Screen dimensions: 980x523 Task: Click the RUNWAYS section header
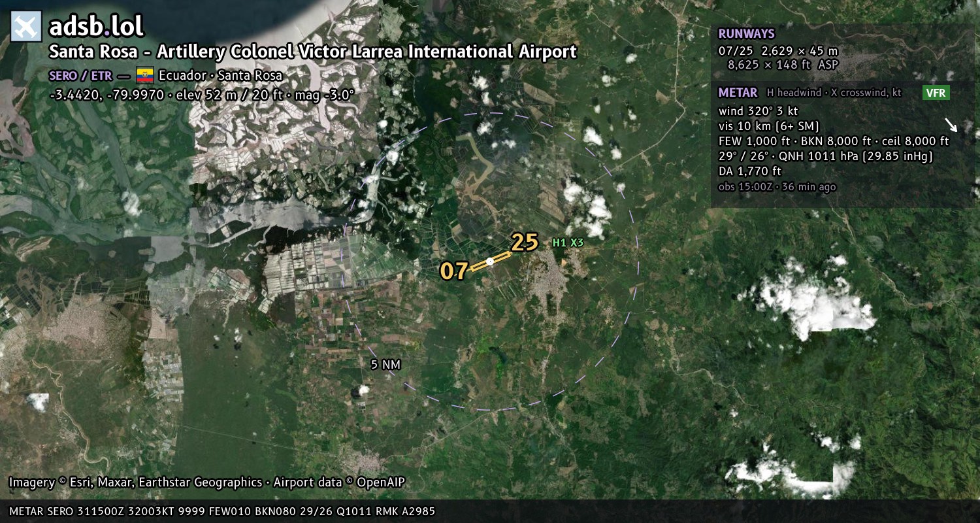[x=746, y=33]
